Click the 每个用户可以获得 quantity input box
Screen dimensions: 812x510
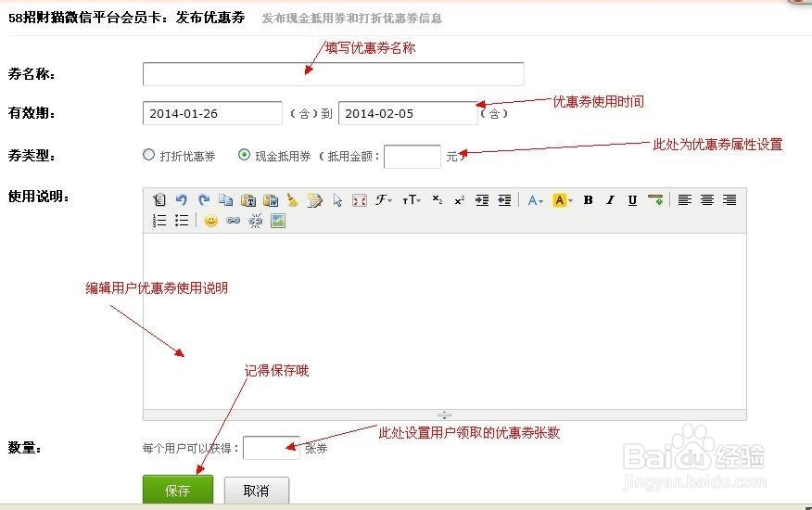coord(272,448)
